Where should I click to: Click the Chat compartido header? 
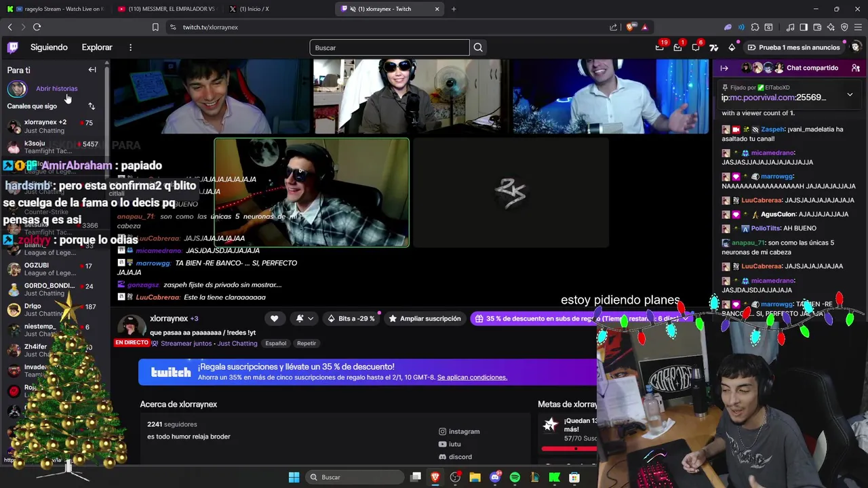pyautogui.click(x=812, y=68)
